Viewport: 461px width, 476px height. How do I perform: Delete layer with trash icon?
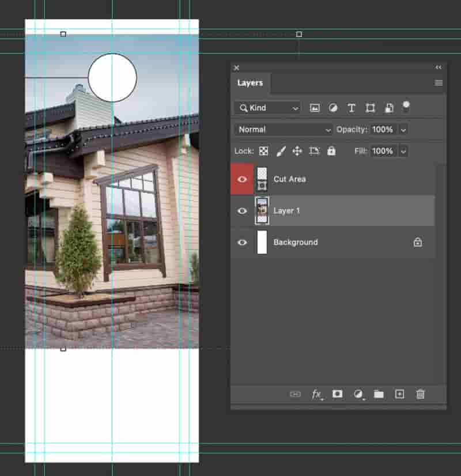click(x=420, y=394)
